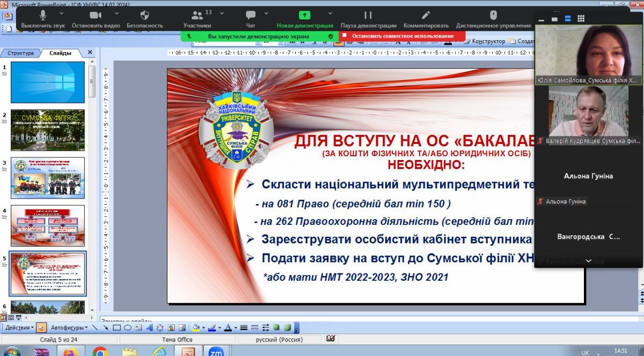This screenshot has width=644, height=356.
Task: Switch to 'Слайды' slides tab
Action: coord(60,53)
